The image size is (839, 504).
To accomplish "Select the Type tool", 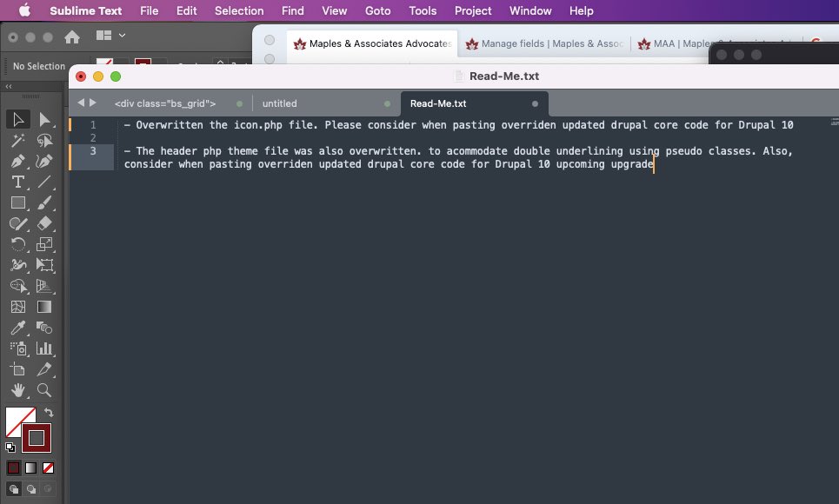I will 17,182.
